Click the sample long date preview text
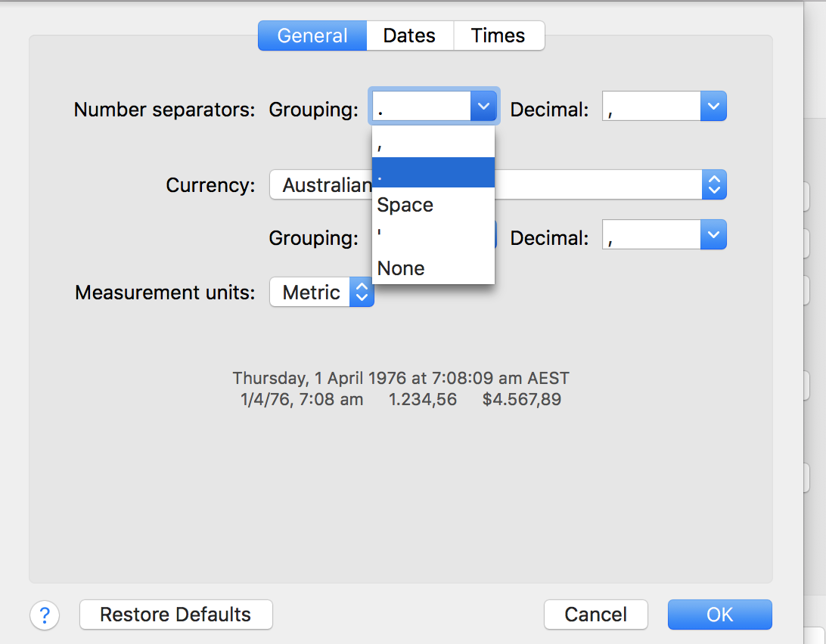 [401, 378]
